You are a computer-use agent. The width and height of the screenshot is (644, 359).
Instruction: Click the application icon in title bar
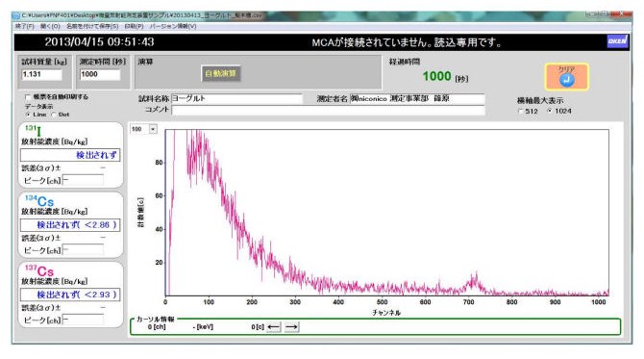(16, 15)
